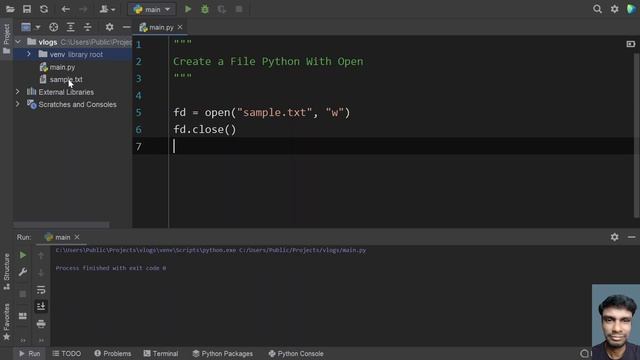Expand all in the Project tree
Viewport: 640px width, 360px height.
pyautogui.click(x=71, y=27)
